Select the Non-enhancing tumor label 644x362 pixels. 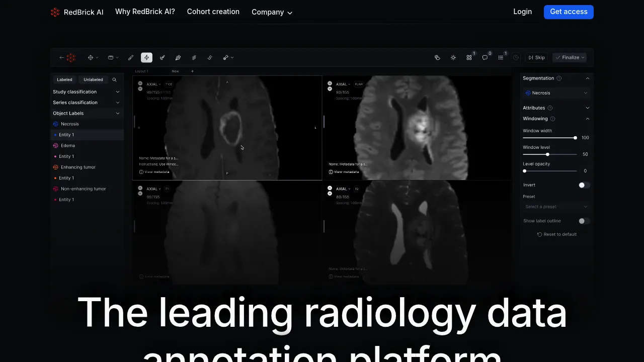click(x=87, y=189)
